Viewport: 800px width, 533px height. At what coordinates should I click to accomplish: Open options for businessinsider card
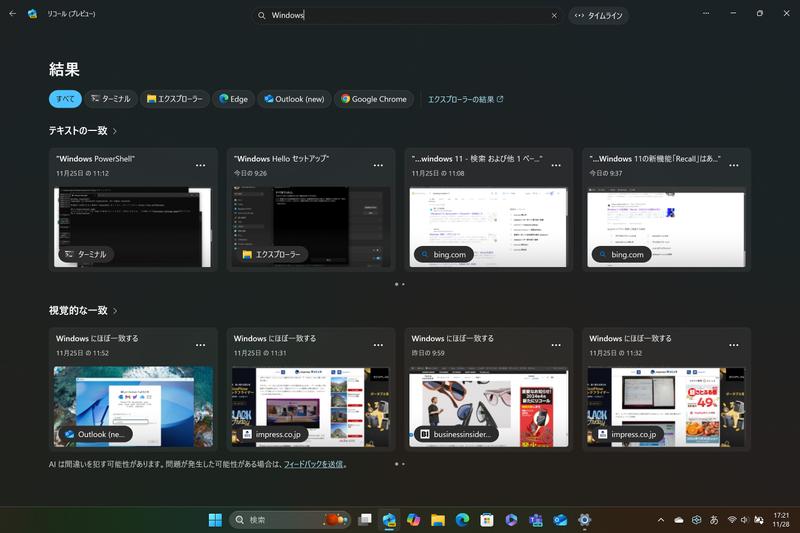[x=556, y=345]
